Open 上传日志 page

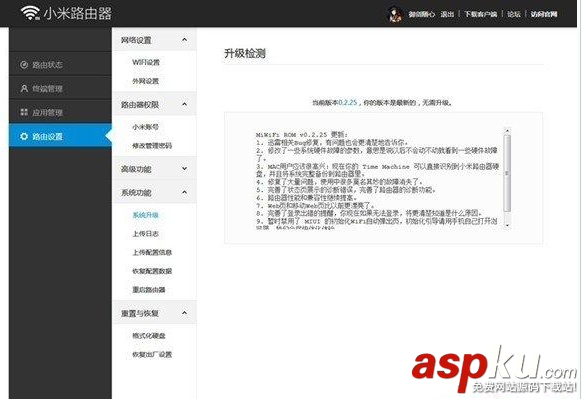146,233
